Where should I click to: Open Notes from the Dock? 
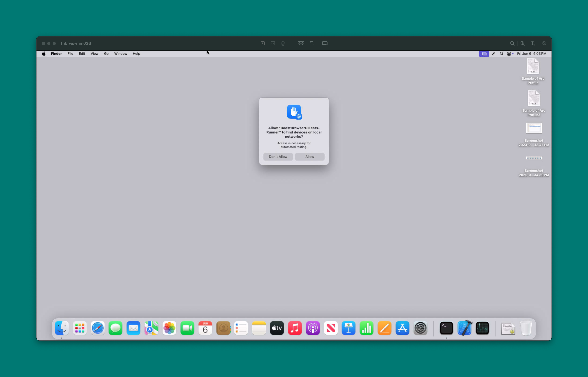(x=259, y=328)
